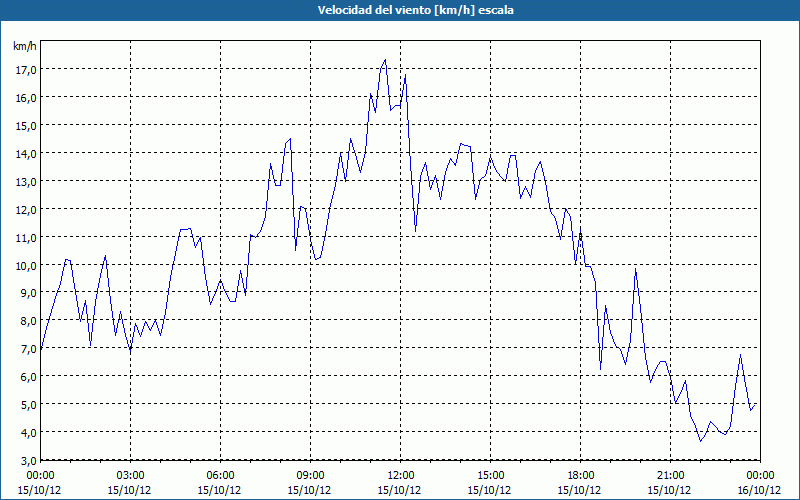
Task: Pick the '15:00' time label
Action: (490, 476)
